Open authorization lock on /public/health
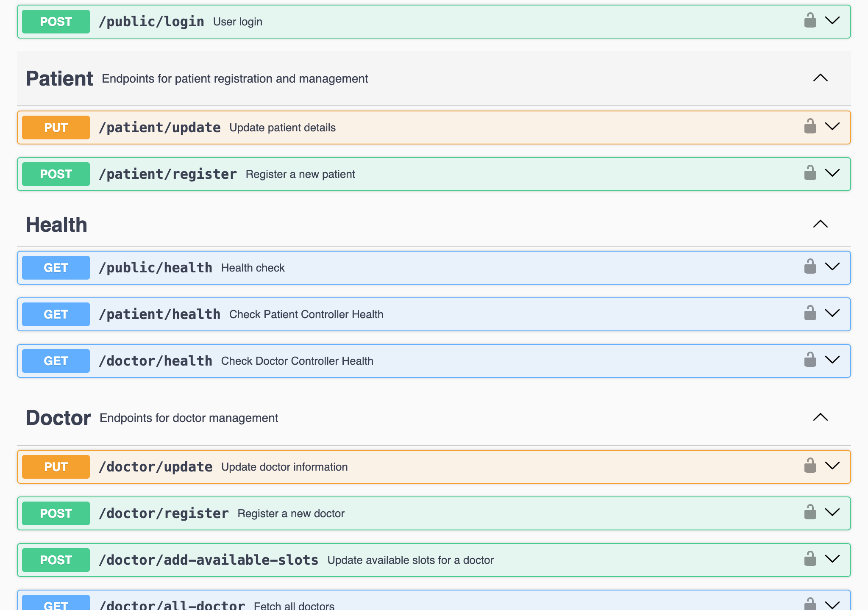The height and width of the screenshot is (610, 868). [x=810, y=266]
